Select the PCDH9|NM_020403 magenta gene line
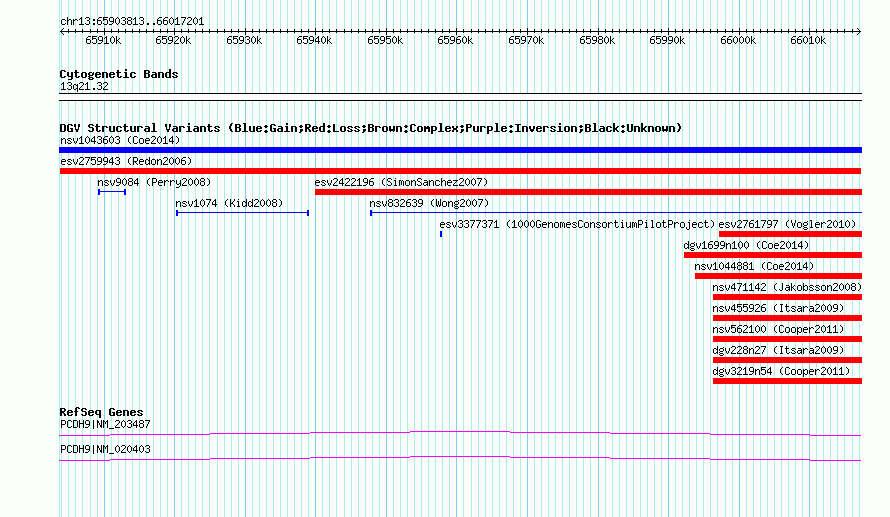The image size is (890, 517). point(460,459)
